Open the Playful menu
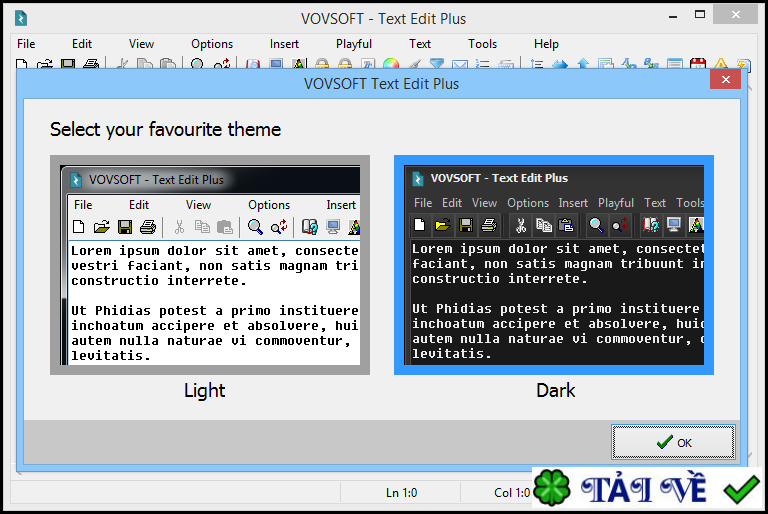 point(354,44)
